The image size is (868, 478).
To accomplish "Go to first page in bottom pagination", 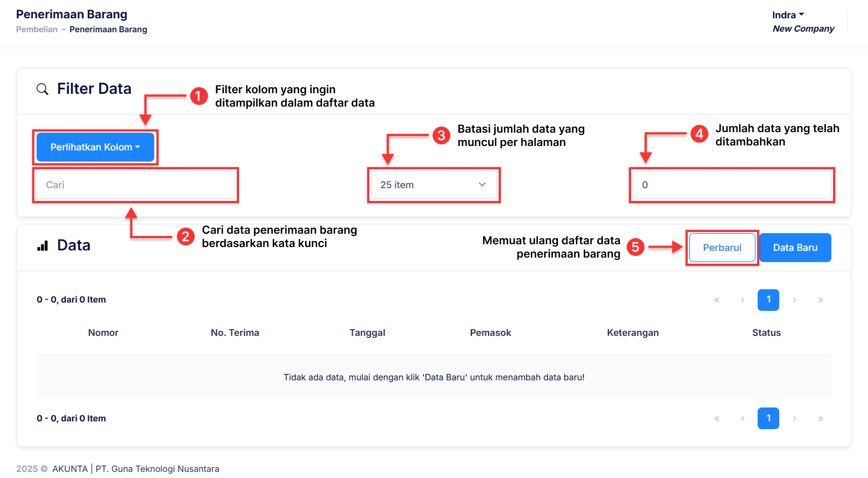I will [717, 419].
